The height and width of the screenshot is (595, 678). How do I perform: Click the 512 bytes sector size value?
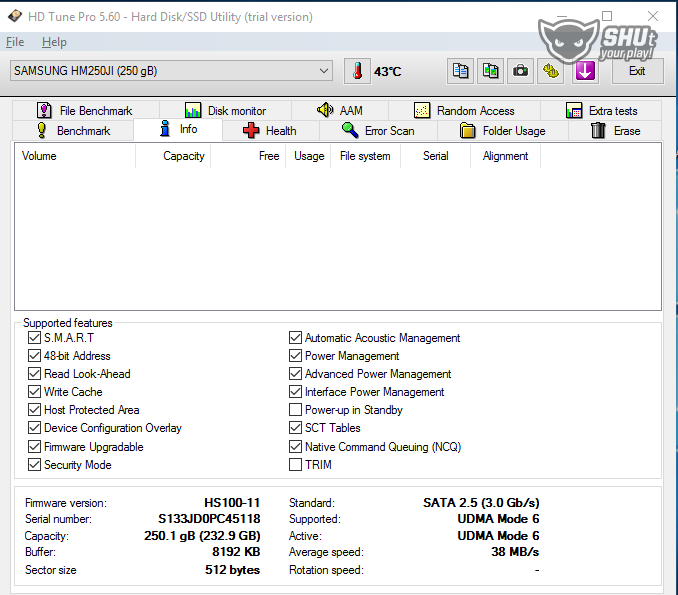click(233, 570)
